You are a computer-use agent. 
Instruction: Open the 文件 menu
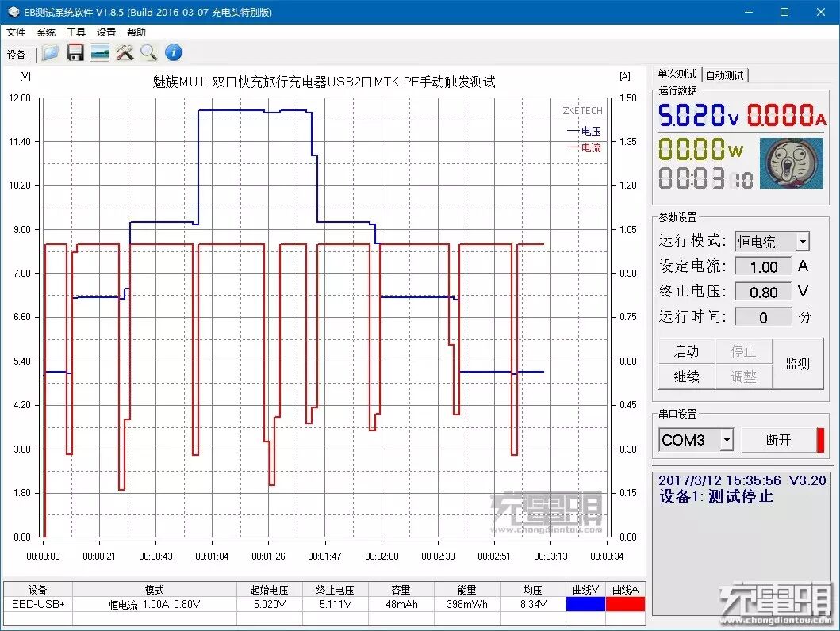16,33
